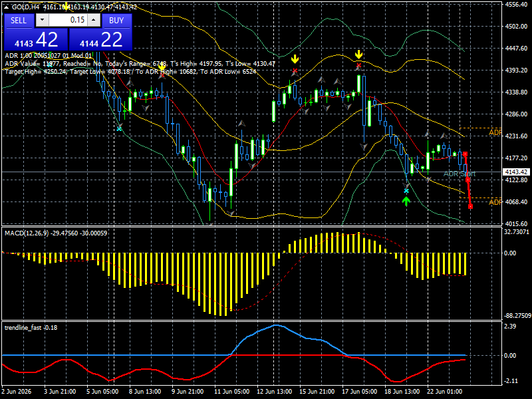Click price scale value 4556.40
532x399 pixels.
coord(517,5)
